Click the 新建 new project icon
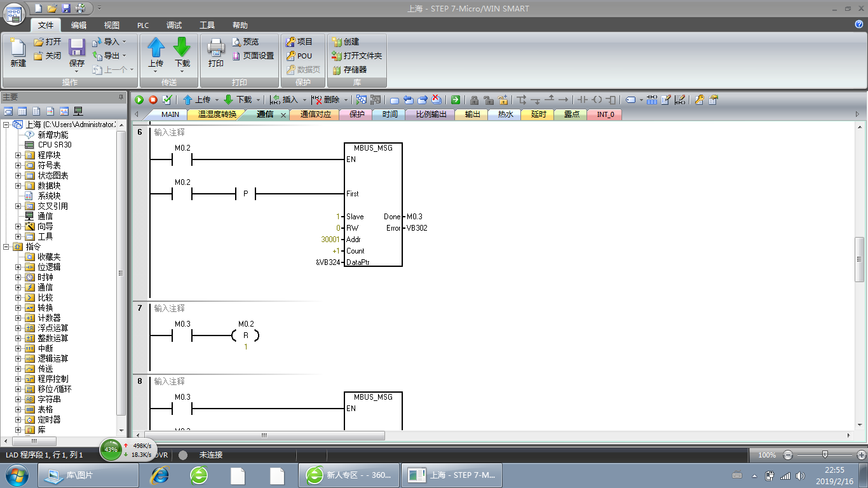868x488 pixels. point(18,48)
